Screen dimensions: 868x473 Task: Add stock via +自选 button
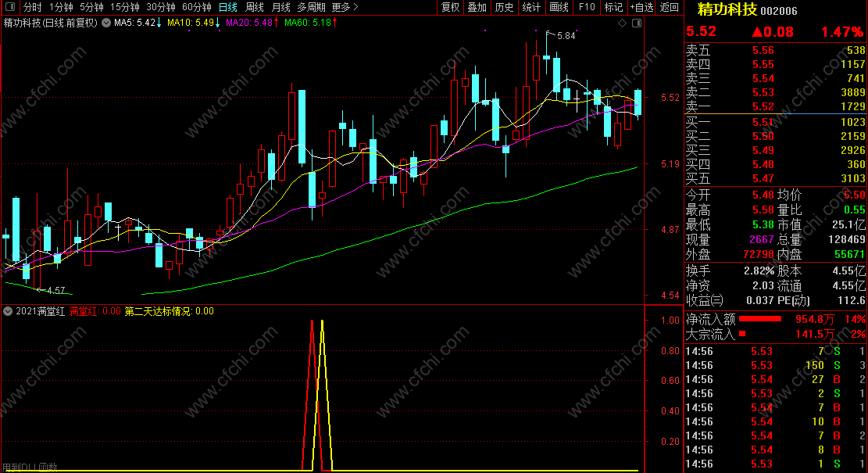pyautogui.click(x=641, y=7)
